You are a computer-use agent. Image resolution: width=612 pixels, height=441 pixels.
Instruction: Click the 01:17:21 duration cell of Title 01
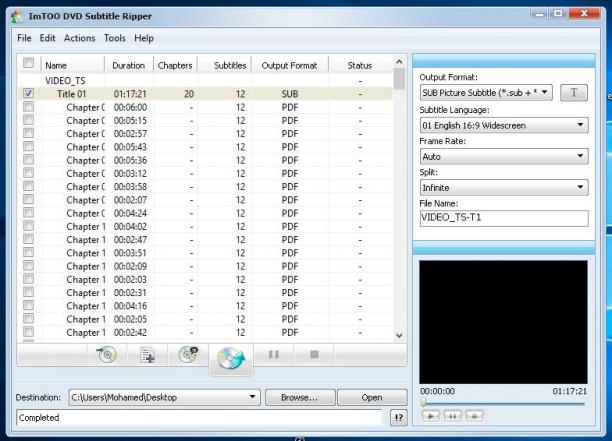(130, 94)
